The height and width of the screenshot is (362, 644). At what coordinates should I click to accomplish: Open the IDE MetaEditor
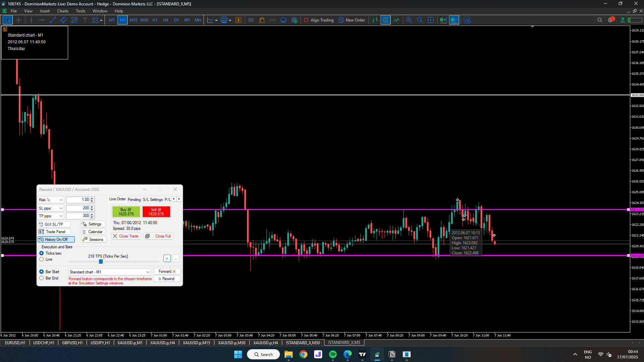click(x=251, y=20)
